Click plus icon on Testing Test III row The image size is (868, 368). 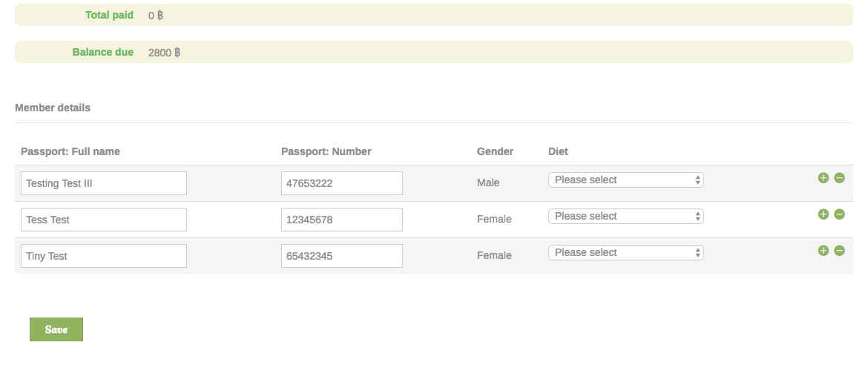[823, 178]
